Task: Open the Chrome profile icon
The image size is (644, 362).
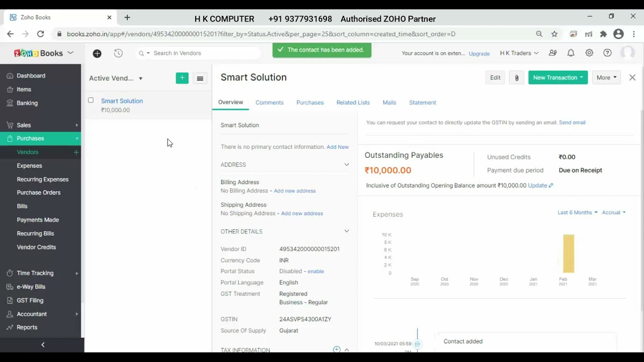Action: click(619, 34)
